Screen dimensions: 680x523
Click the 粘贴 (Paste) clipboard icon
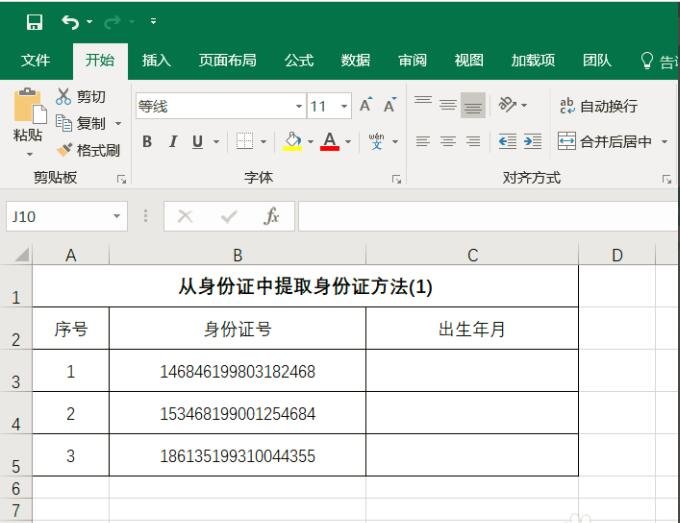tap(29, 105)
